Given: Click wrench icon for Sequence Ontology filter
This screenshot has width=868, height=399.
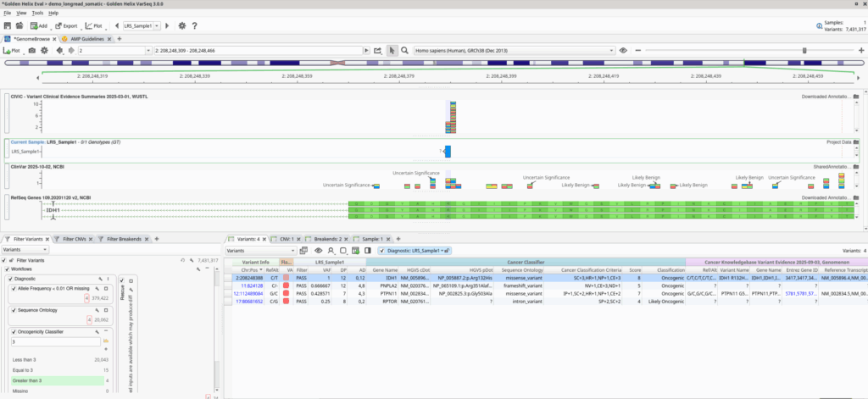Looking at the screenshot, I should click(97, 310).
